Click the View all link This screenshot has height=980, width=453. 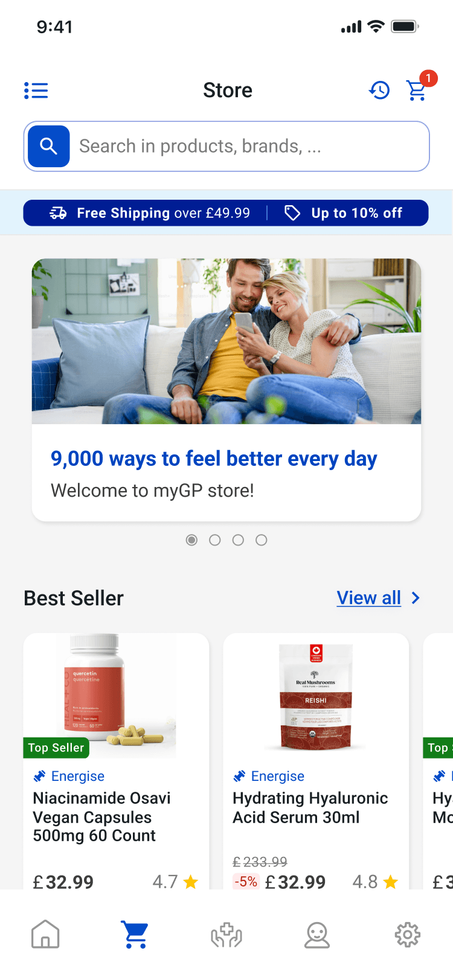[x=369, y=598]
